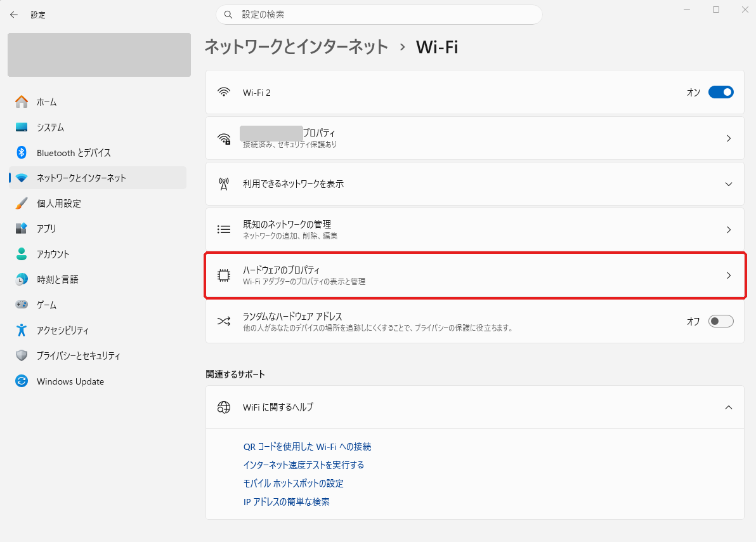Click the Windows Update refresh icon
This screenshot has width=756, height=542.
[x=21, y=381]
